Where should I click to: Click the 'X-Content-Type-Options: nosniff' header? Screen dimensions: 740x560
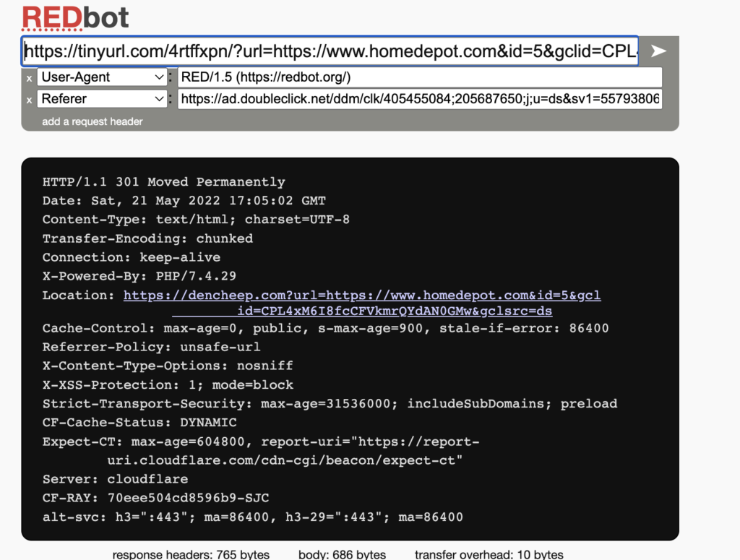click(x=168, y=366)
